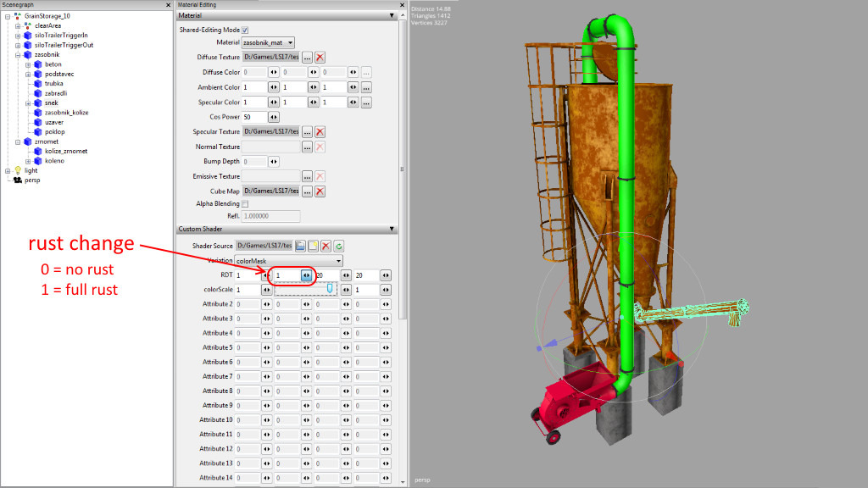Browse for a Normal Texture file
868x488 pixels.
click(x=307, y=147)
